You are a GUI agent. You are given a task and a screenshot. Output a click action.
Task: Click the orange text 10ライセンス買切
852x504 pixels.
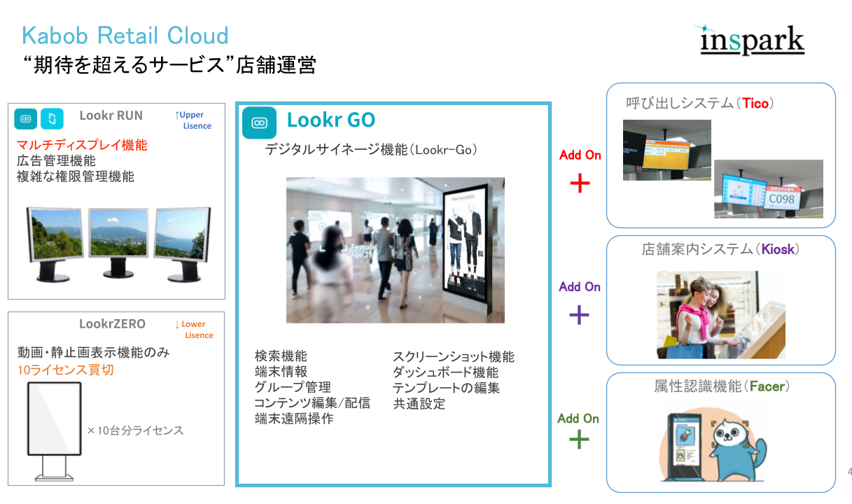coord(65,370)
